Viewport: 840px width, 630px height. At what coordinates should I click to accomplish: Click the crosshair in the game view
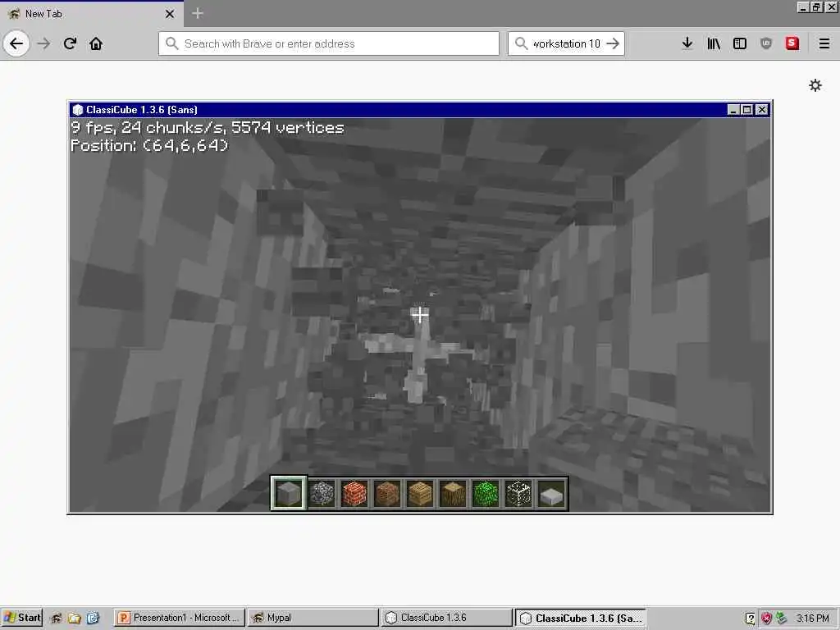419,314
